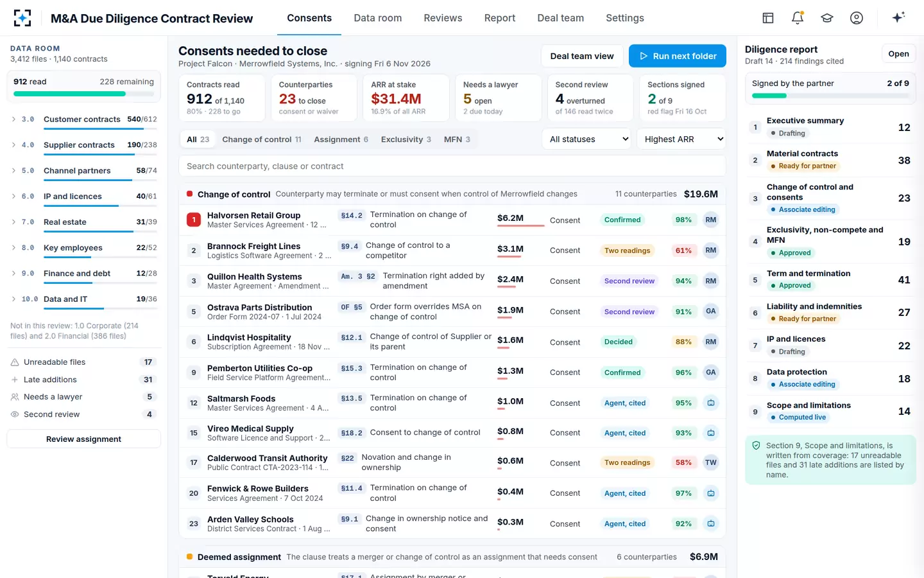Click the warning icon beside Unreadable files
The image size is (924, 578).
point(15,362)
